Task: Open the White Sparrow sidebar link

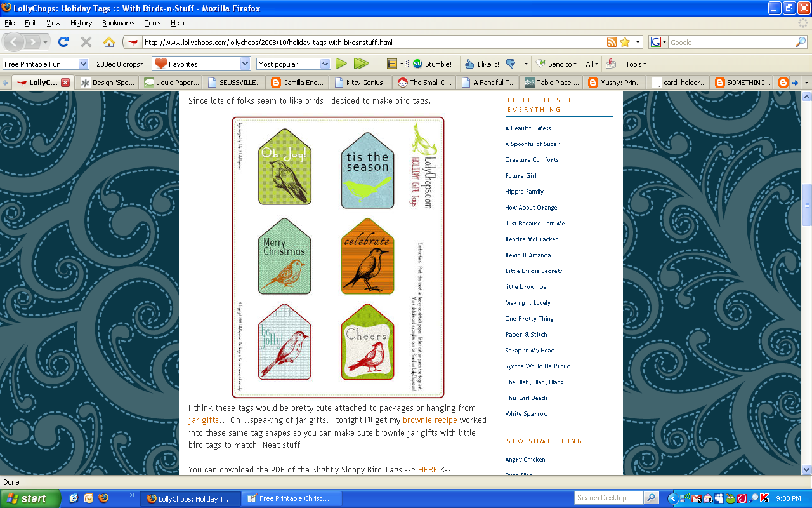Action: coord(527,414)
